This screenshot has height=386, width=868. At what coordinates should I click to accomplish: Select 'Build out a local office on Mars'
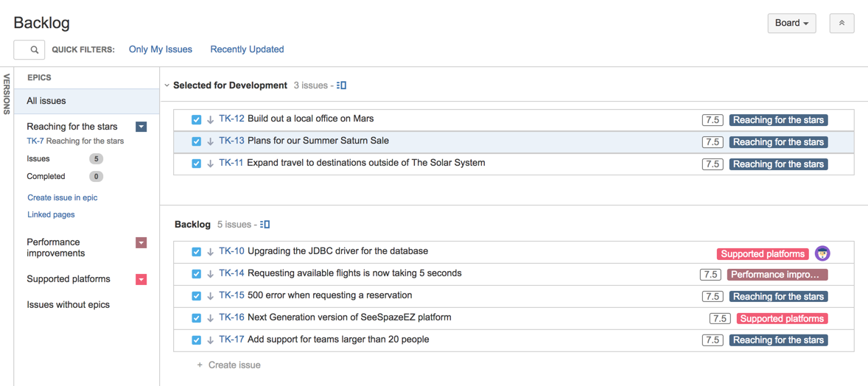point(310,119)
